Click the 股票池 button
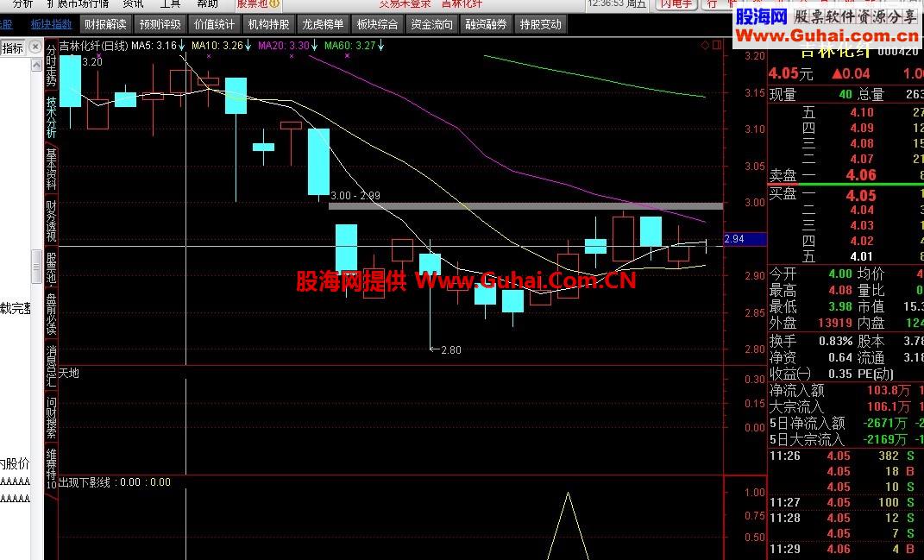The height and width of the screenshot is (560, 924). pyautogui.click(x=257, y=3)
